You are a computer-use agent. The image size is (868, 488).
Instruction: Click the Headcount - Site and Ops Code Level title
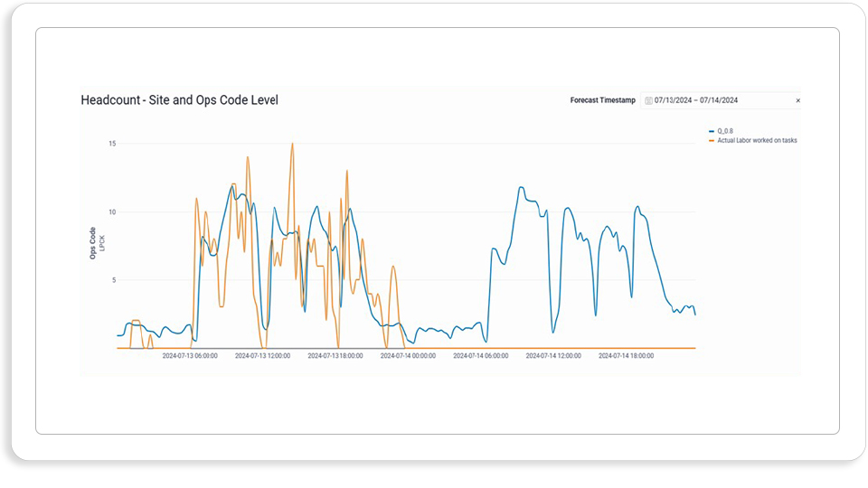[179, 100]
